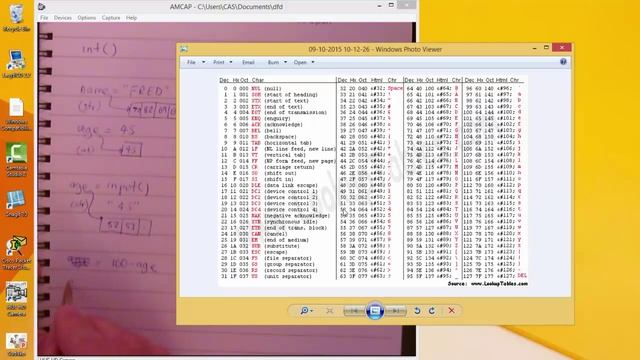Screen dimensions: 640x360
Task: Open the Burn dropdown in Photo Viewer
Action: point(278,62)
